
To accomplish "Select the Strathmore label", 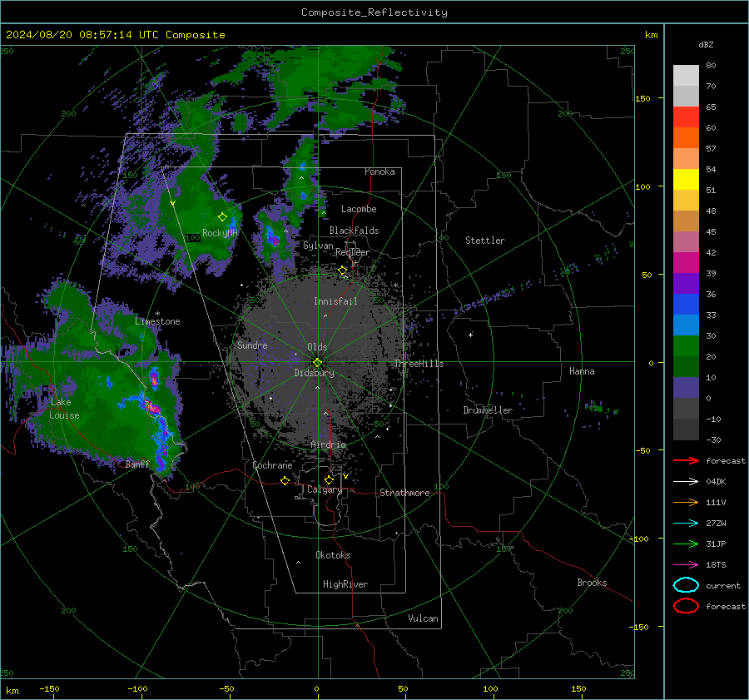I will click(x=404, y=493).
